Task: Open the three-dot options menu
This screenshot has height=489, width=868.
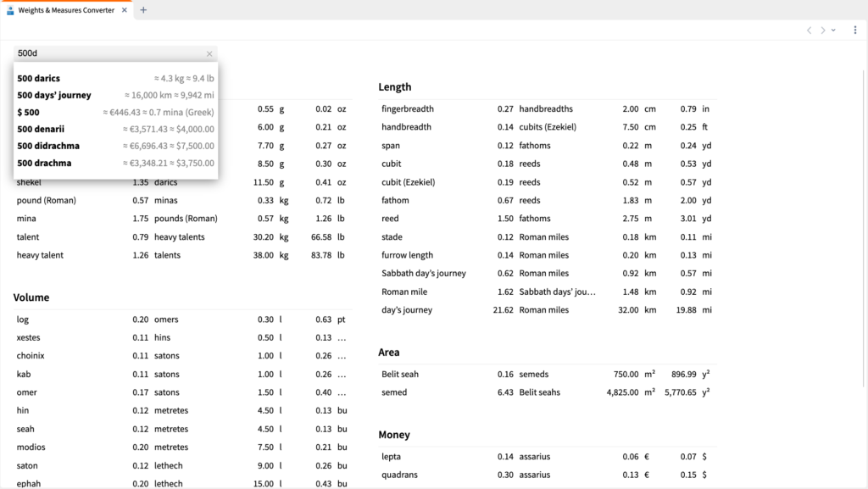Action: tap(855, 30)
